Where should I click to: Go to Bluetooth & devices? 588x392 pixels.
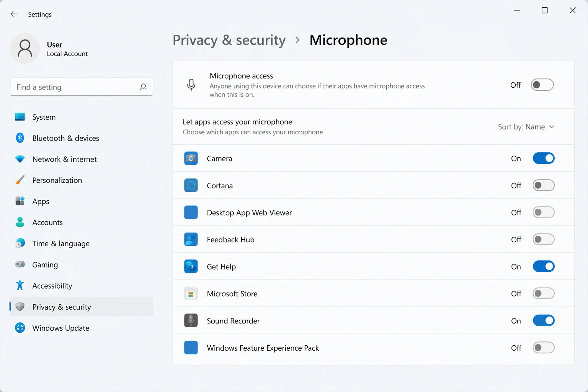tap(82, 138)
